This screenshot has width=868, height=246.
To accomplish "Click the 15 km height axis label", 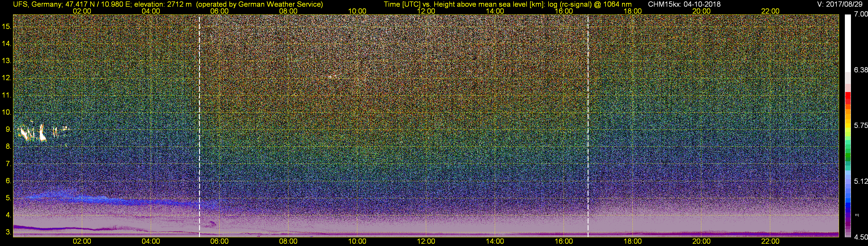I will click(x=6, y=26).
